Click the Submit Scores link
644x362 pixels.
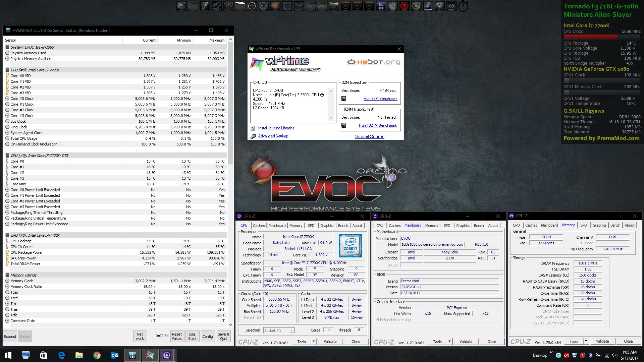pyautogui.click(x=370, y=136)
